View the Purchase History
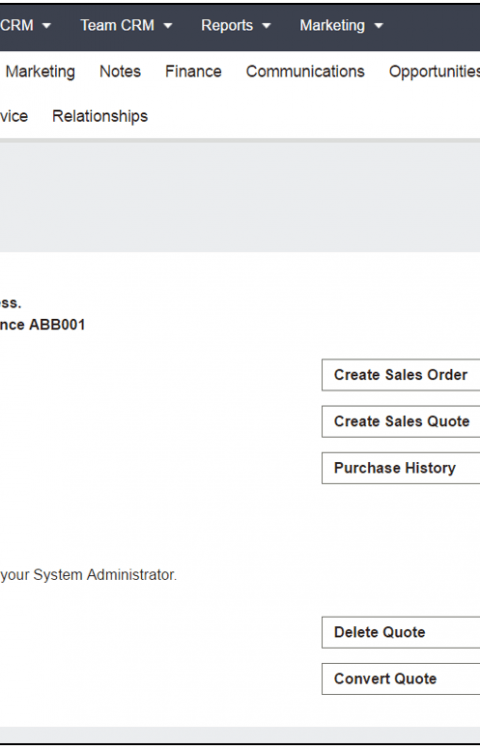The height and width of the screenshot is (750, 480). tap(401, 468)
